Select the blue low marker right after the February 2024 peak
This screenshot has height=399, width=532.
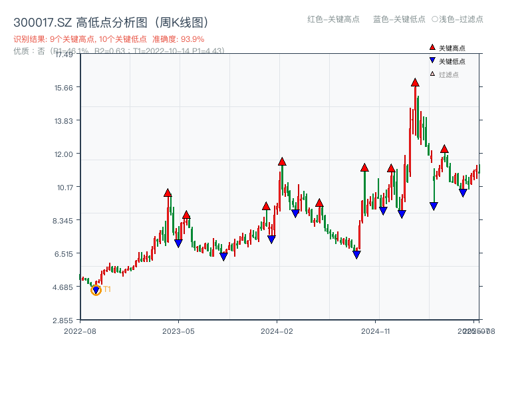coord(295,213)
